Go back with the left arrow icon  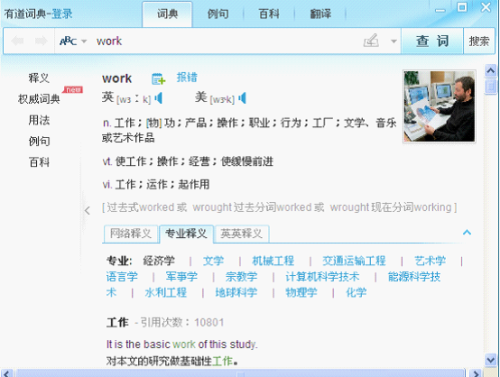[x=17, y=41]
